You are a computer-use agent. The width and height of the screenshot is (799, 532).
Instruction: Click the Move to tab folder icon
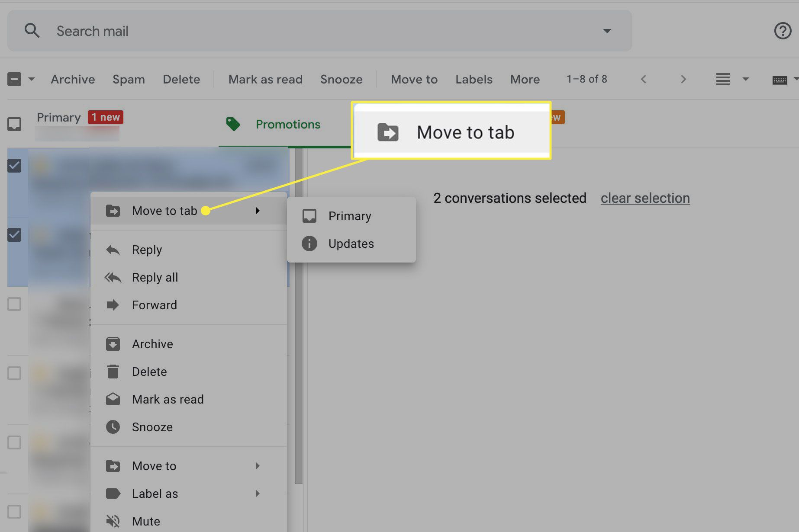pyautogui.click(x=113, y=211)
